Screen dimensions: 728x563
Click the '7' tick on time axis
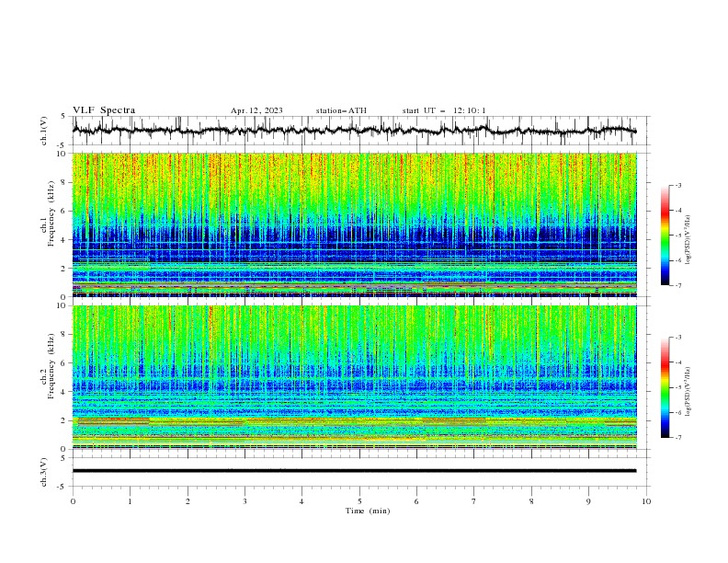[x=474, y=501]
